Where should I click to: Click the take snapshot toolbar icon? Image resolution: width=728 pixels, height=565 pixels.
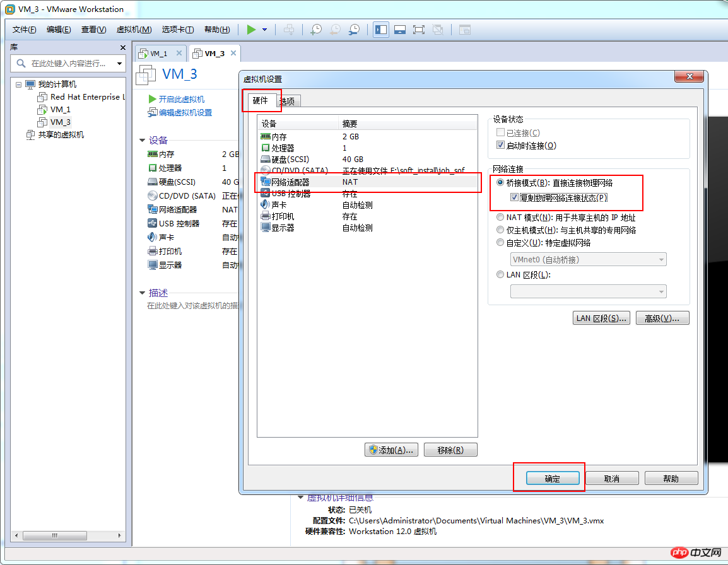(x=316, y=30)
